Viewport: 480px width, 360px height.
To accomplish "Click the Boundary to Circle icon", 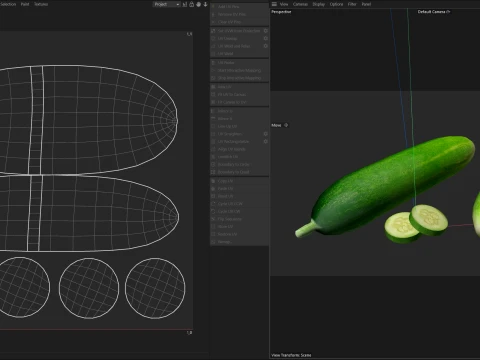I will 213,165.
